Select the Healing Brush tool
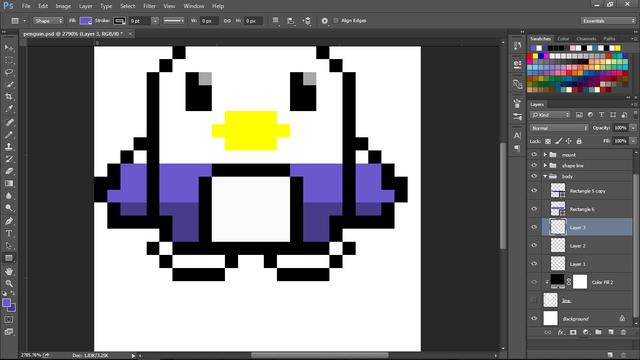This screenshot has width=640, height=360. (x=9, y=122)
